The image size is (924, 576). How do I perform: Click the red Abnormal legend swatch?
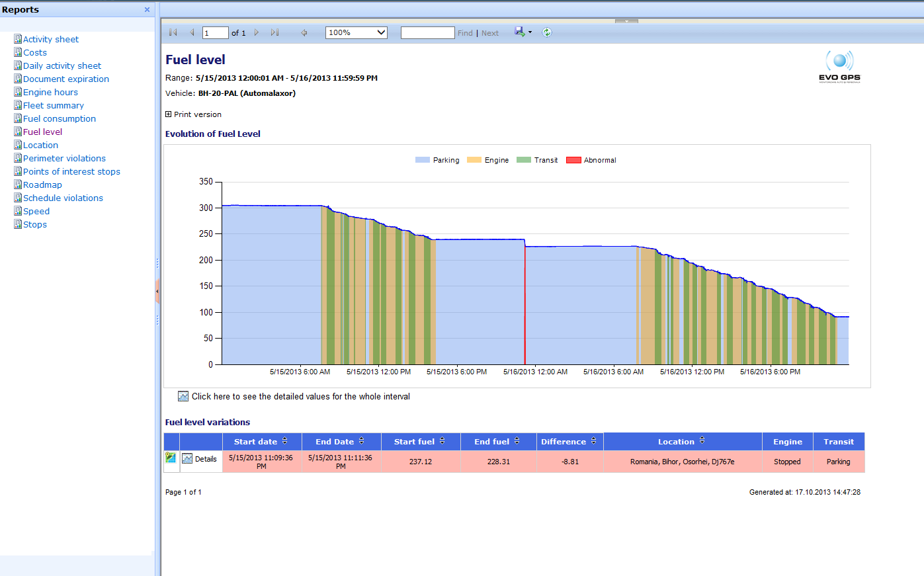click(x=573, y=160)
